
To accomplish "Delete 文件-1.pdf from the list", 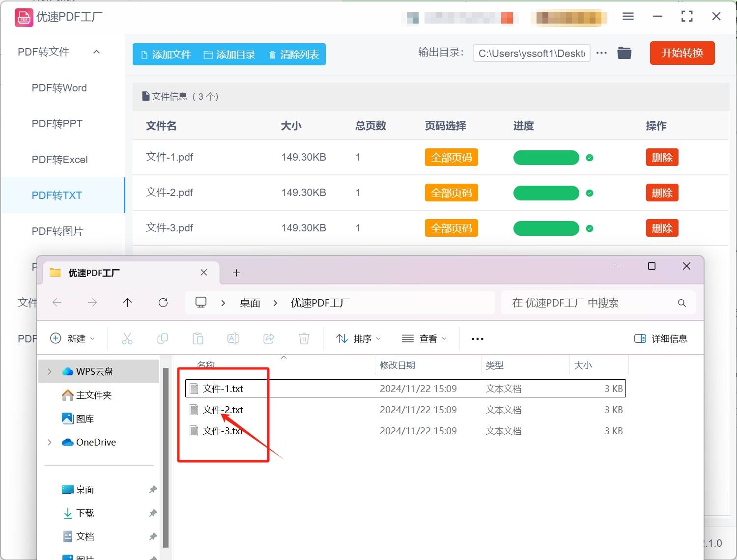I will [662, 158].
